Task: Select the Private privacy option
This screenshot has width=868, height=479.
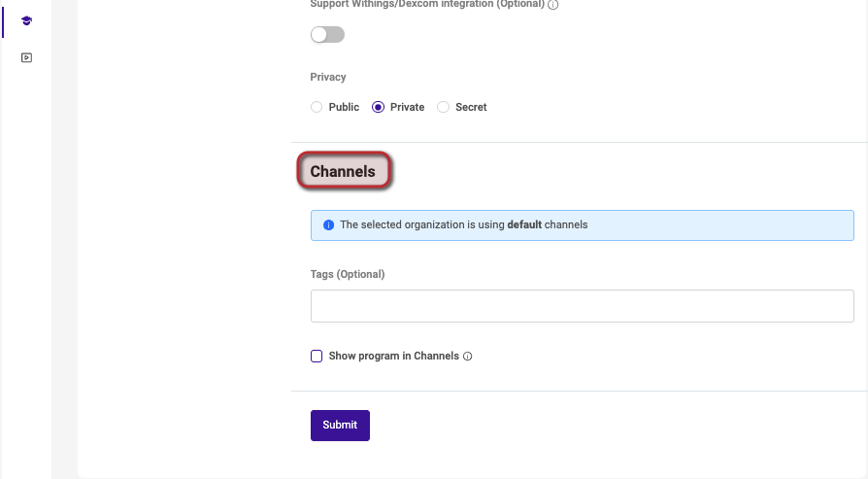Action: click(378, 107)
